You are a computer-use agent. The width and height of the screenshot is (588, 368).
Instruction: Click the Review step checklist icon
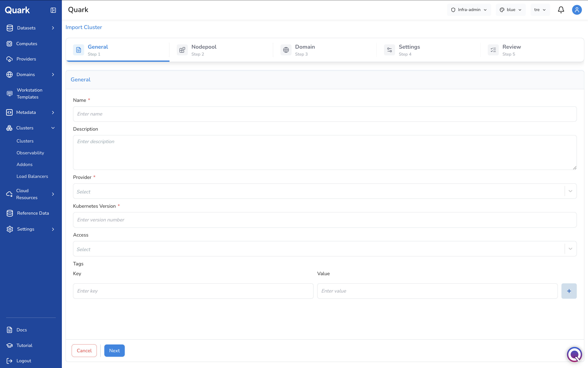(493, 50)
